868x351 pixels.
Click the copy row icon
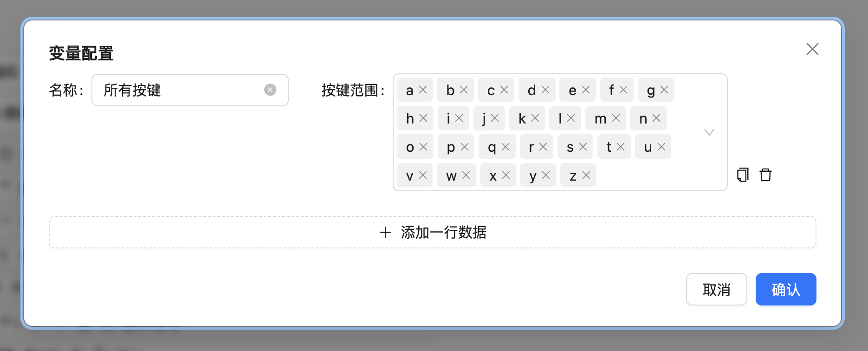point(743,175)
